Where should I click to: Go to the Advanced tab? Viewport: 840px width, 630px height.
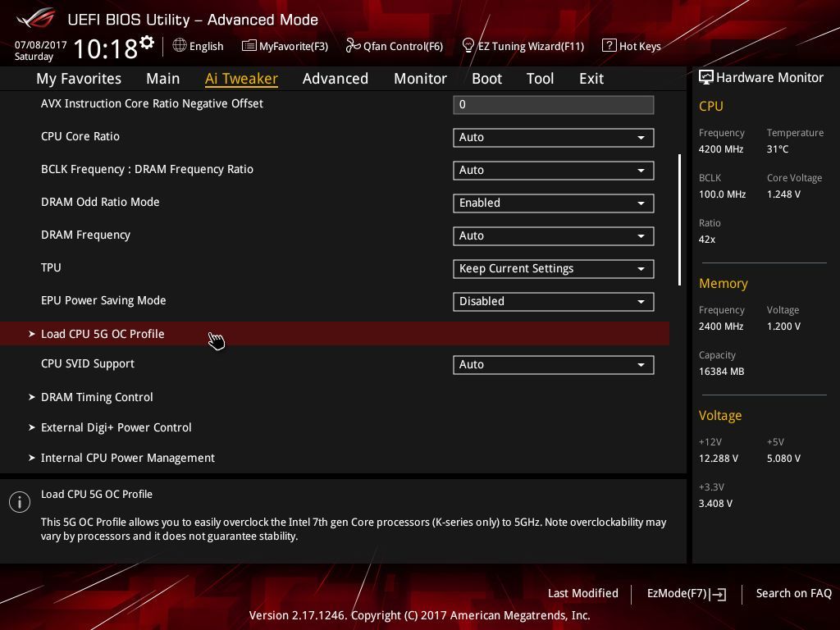click(x=336, y=79)
